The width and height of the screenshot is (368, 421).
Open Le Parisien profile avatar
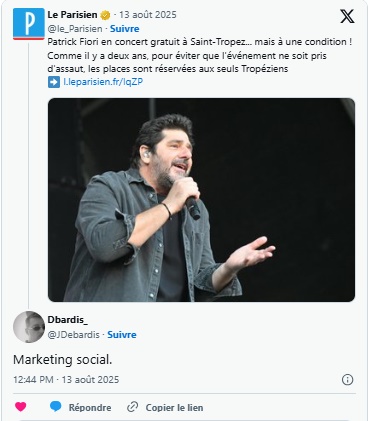(x=29, y=24)
